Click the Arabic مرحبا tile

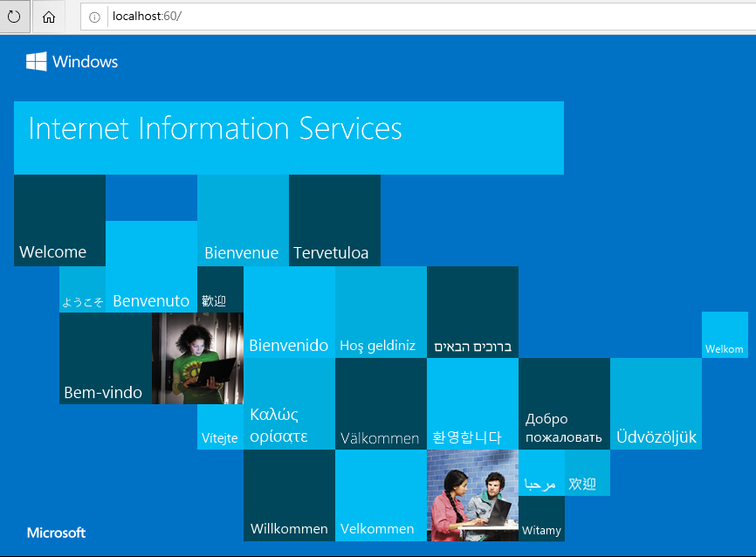pos(541,472)
